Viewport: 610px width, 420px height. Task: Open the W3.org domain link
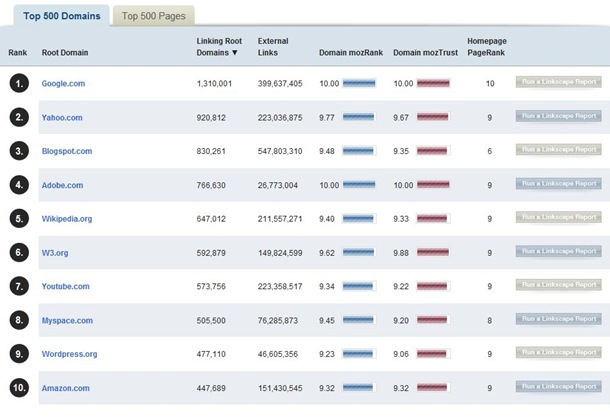tap(55, 253)
